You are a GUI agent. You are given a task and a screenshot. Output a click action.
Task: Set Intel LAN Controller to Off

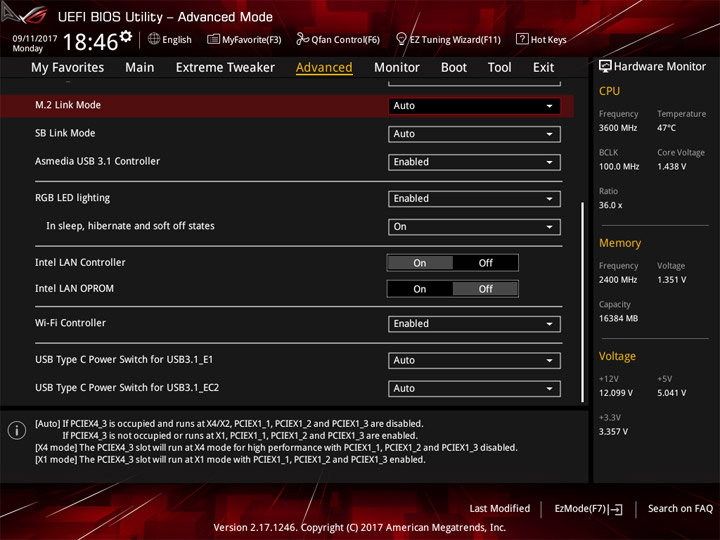(x=485, y=263)
